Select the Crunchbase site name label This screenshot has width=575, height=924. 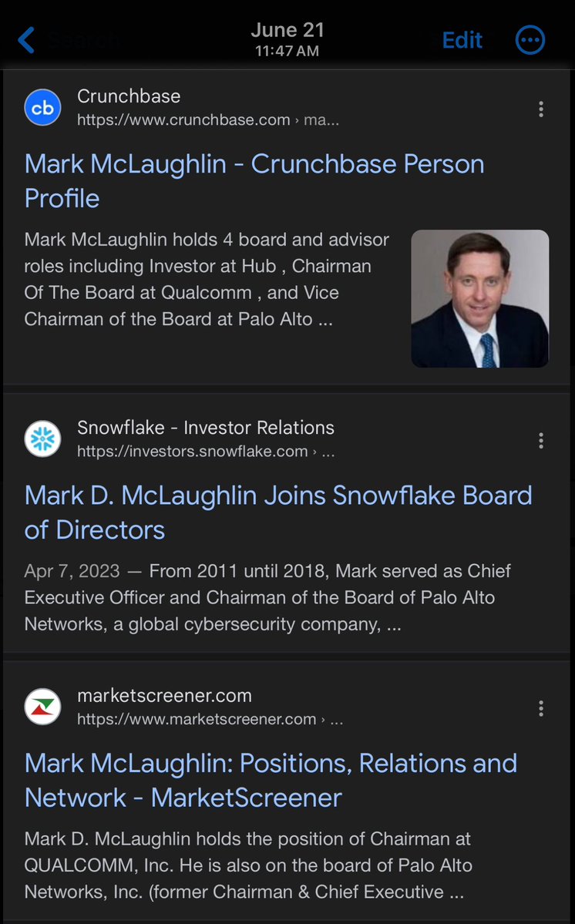(x=129, y=96)
